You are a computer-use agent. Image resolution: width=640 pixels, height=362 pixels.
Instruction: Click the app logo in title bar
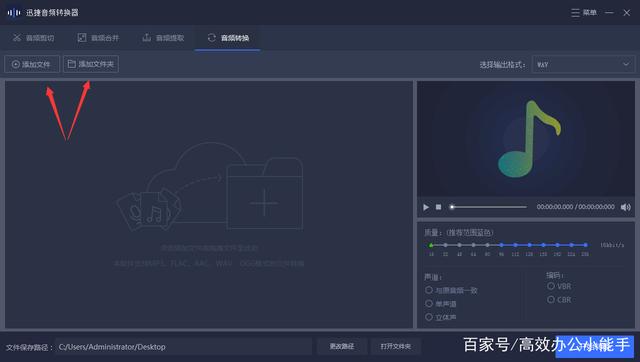point(13,13)
